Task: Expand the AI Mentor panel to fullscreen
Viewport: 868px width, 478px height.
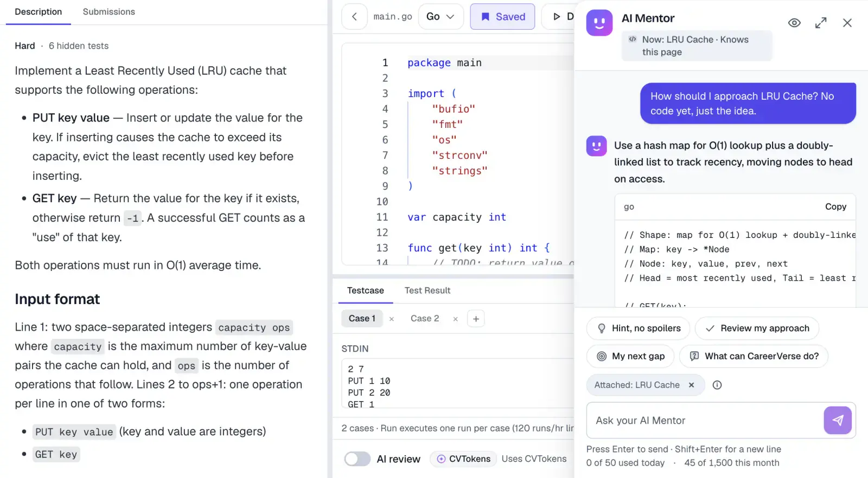Action: coord(821,23)
